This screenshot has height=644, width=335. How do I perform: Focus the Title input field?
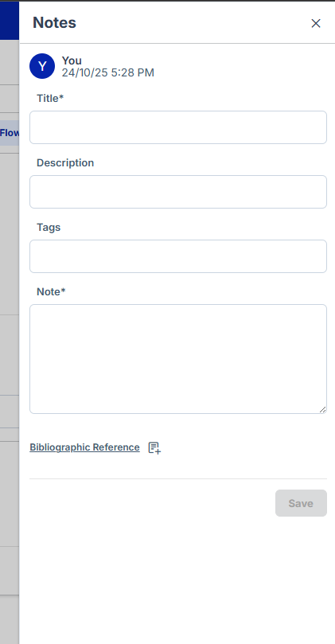point(178,127)
